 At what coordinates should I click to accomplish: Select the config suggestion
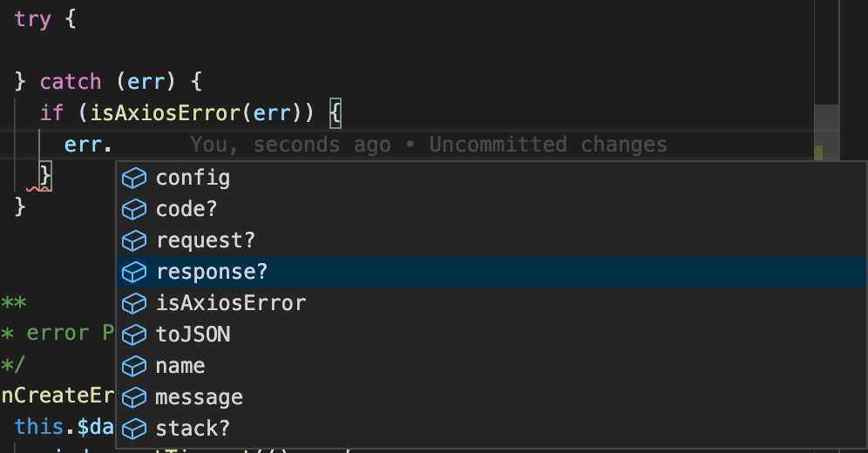click(x=492, y=178)
